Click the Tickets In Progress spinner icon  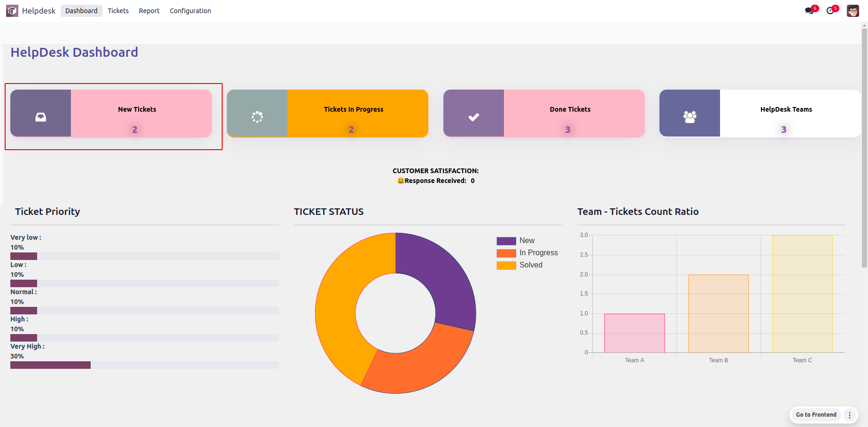[x=257, y=117]
